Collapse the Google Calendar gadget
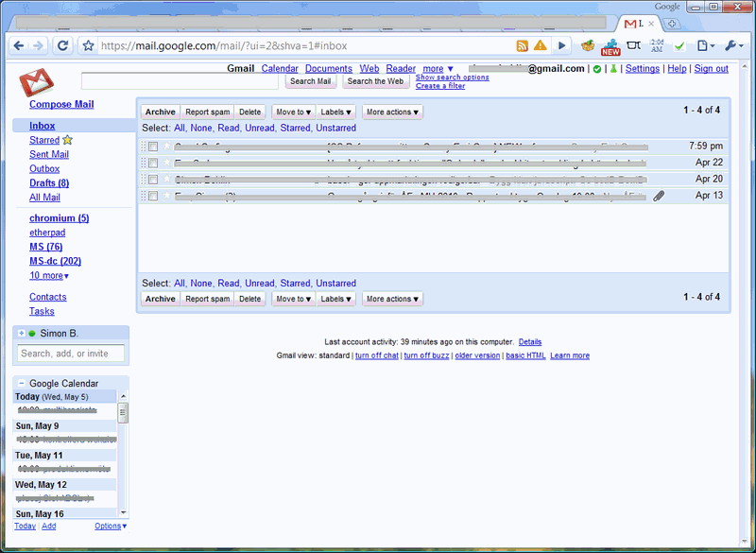Screen dimensions: 756x553 point(21,383)
